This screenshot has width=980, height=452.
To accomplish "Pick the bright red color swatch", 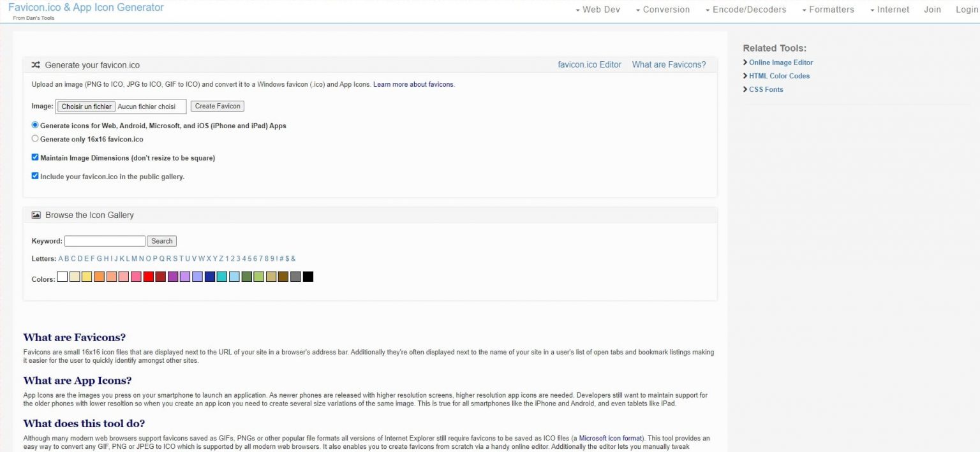I will (x=148, y=277).
